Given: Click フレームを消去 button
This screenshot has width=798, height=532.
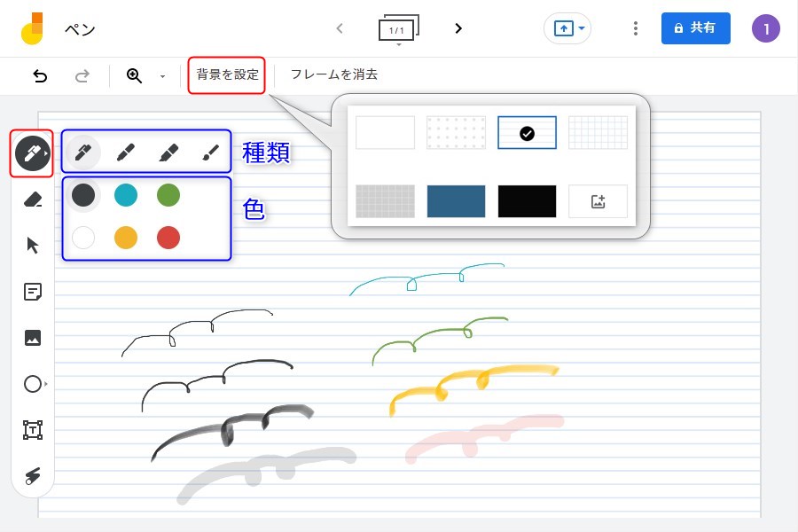Looking at the screenshot, I should (x=334, y=74).
